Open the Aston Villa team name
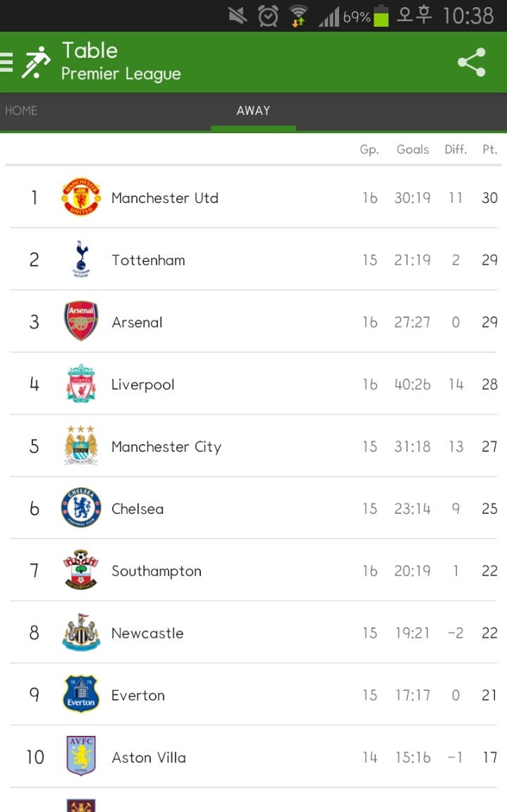 [x=149, y=758]
